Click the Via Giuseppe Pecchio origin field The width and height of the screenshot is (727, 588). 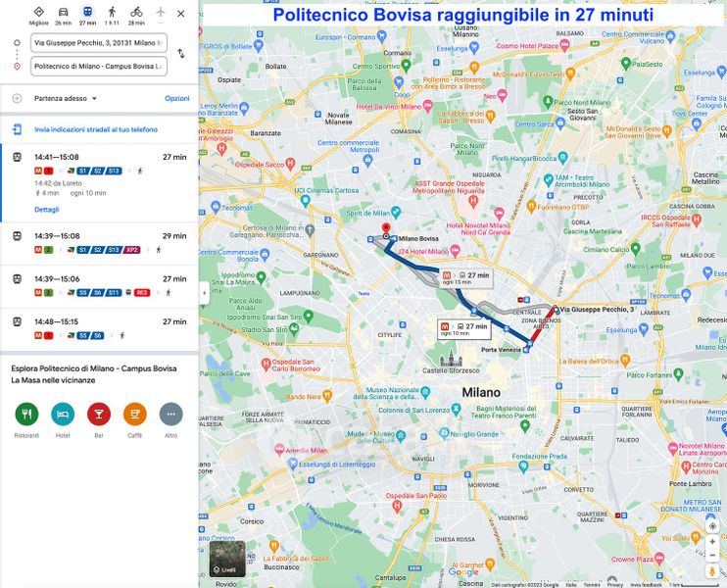(98, 43)
